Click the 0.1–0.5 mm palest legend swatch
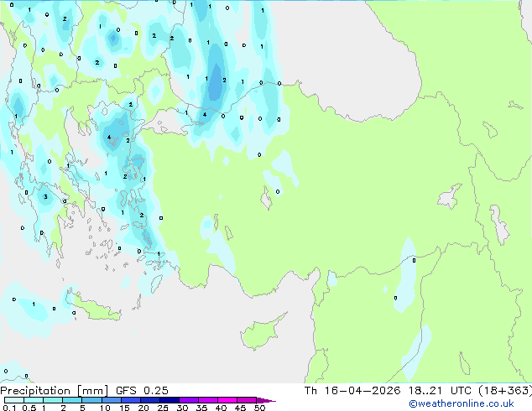The height and width of the screenshot is (411, 532). pyautogui.click(x=14, y=400)
